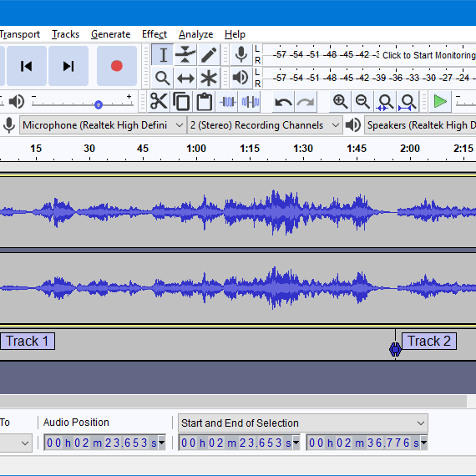Click the Undo arrow icon

pos(283,101)
